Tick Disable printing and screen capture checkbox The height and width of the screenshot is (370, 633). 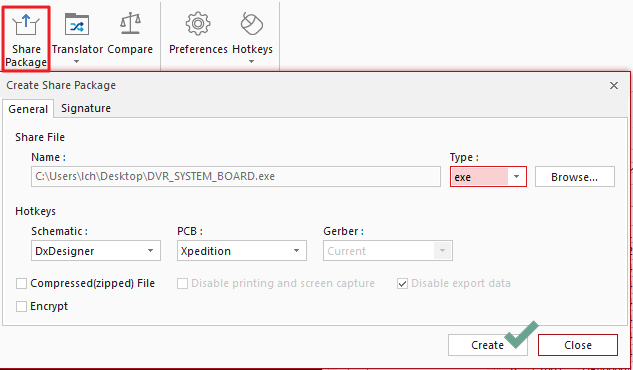(x=182, y=284)
